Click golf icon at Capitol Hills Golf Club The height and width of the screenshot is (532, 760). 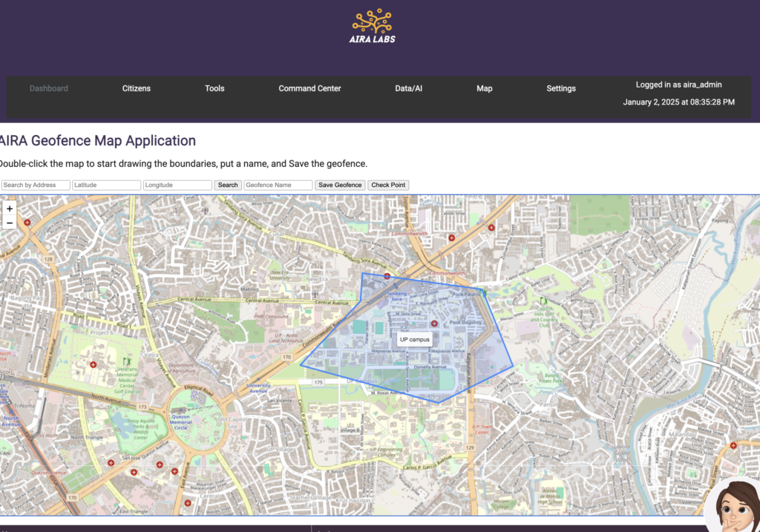tap(544, 301)
